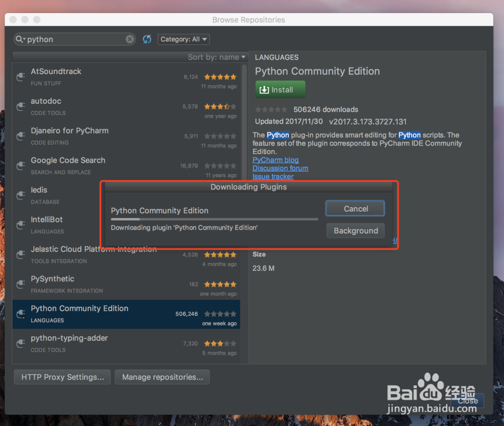
Task: Select Djaneiro for PyCharm in the list
Action: pos(127,136)
